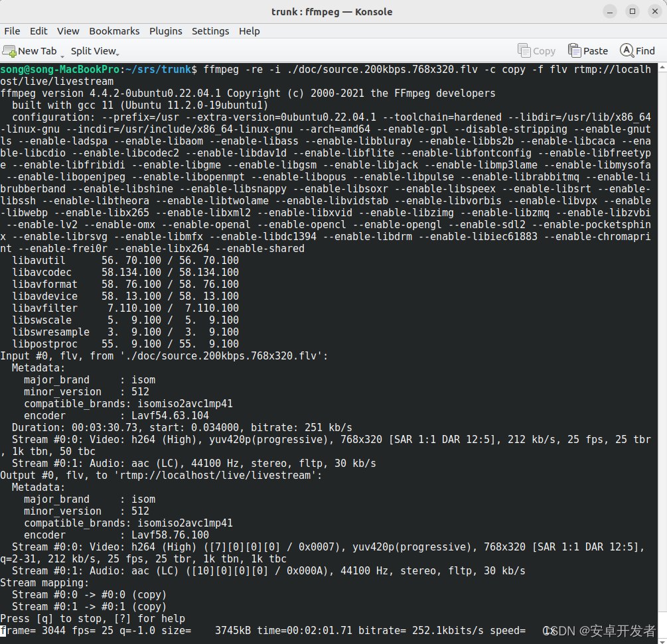Click the 'Stream #0:1 -> #0:1 (copy)' line
Viewport: 667px width, 644px height.
click(90, 606)
